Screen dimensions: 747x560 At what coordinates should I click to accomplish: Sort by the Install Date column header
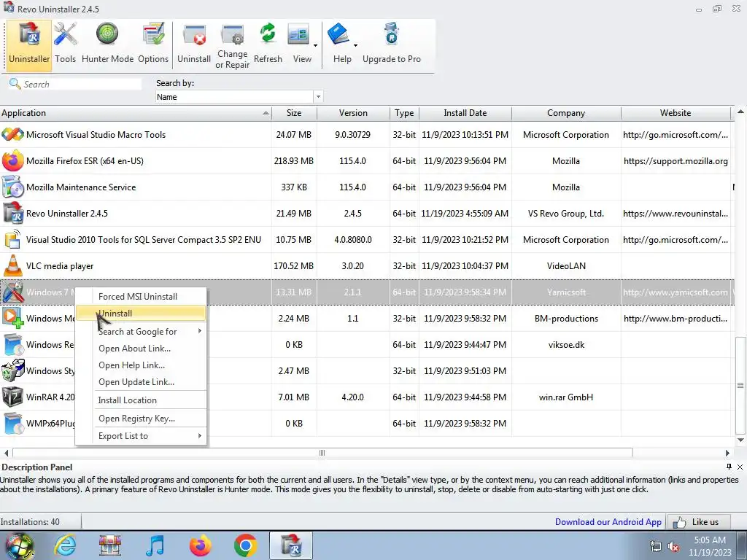465,113
